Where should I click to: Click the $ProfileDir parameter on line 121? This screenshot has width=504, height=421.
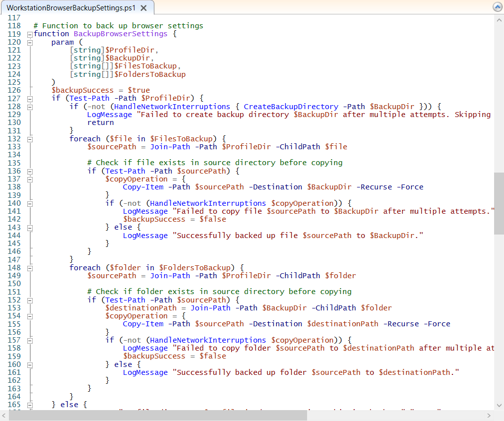(129, 50)
